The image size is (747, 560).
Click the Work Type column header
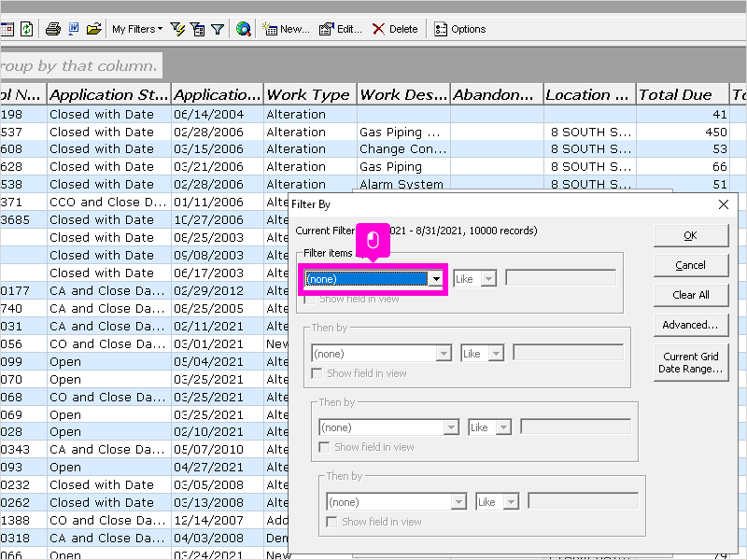click(x=309, y=95)
